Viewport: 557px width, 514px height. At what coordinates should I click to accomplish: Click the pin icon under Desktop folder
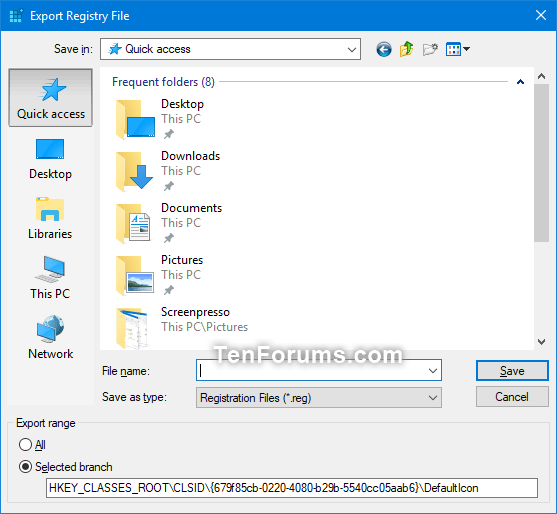(x=169, y=134)
